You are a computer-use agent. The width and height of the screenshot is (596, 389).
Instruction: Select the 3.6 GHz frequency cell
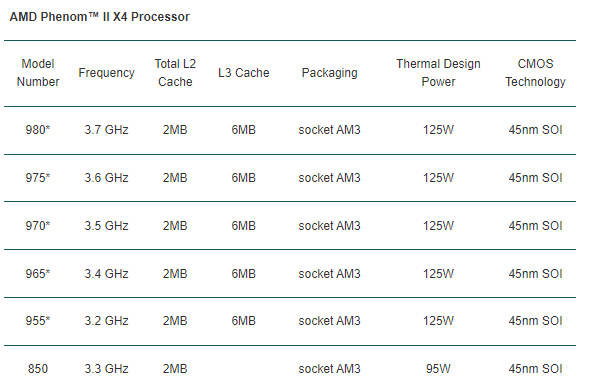click(x=106, y=178)
